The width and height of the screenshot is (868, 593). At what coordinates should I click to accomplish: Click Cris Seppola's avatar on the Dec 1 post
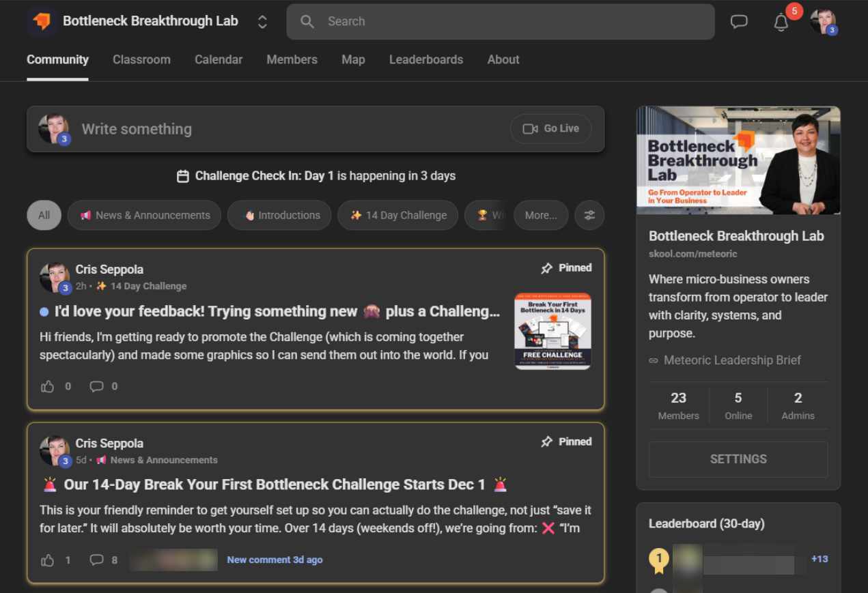55,452
